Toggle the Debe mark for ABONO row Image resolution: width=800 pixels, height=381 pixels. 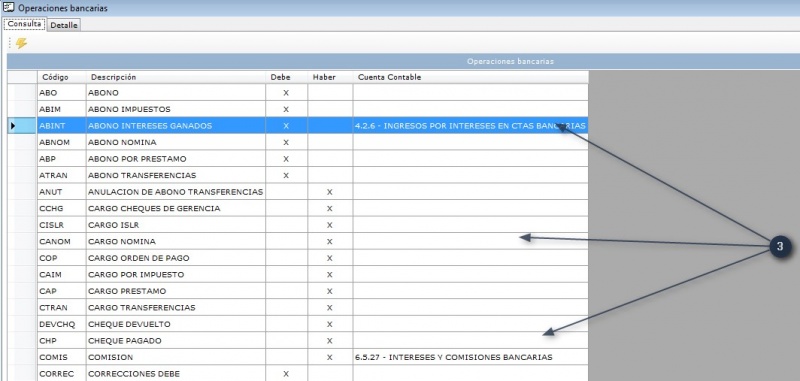pos(286,93)
